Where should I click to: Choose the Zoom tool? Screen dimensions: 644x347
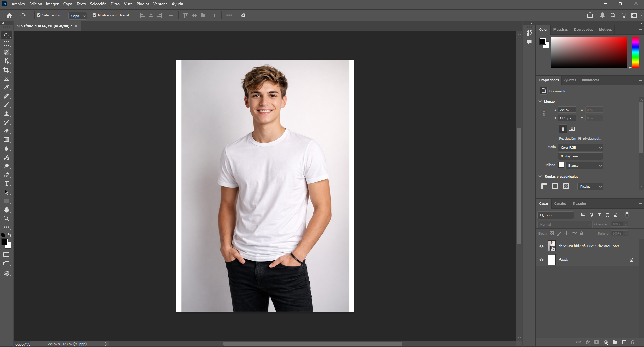[x=6, y=218]
